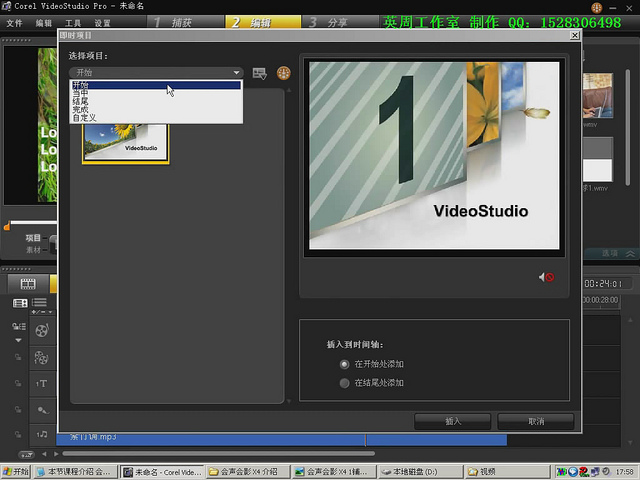Click the video track film reel icon
Screen dimensions: 640x480
click(42, 330)
